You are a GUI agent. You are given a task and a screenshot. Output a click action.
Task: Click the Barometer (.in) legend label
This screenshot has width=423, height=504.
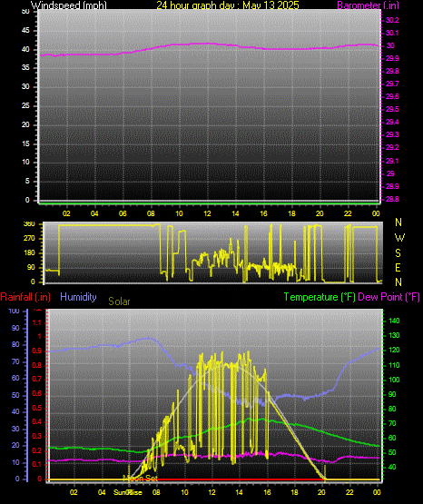368,5
